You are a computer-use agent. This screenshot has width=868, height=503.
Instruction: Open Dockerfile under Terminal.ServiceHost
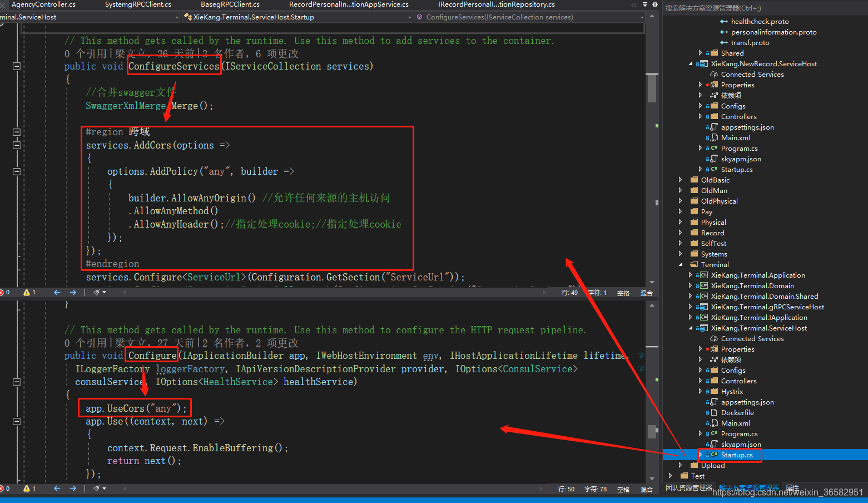pos(737,413)
